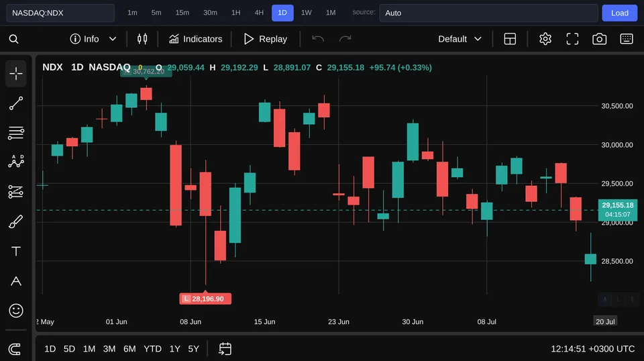Viewport: 644px width, 361px height.
Task: Open the emoji sticker tool
Action: (x=16, y=311)
